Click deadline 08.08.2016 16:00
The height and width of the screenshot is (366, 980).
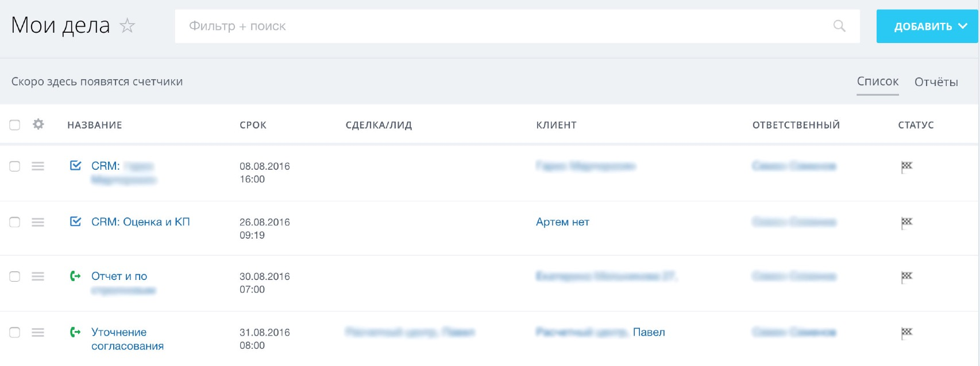(265, 173)
